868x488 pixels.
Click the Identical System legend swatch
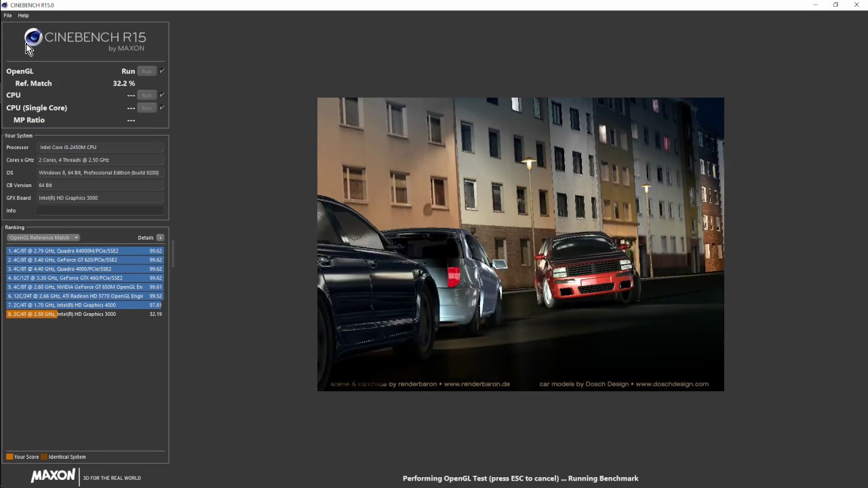[44, 457]
